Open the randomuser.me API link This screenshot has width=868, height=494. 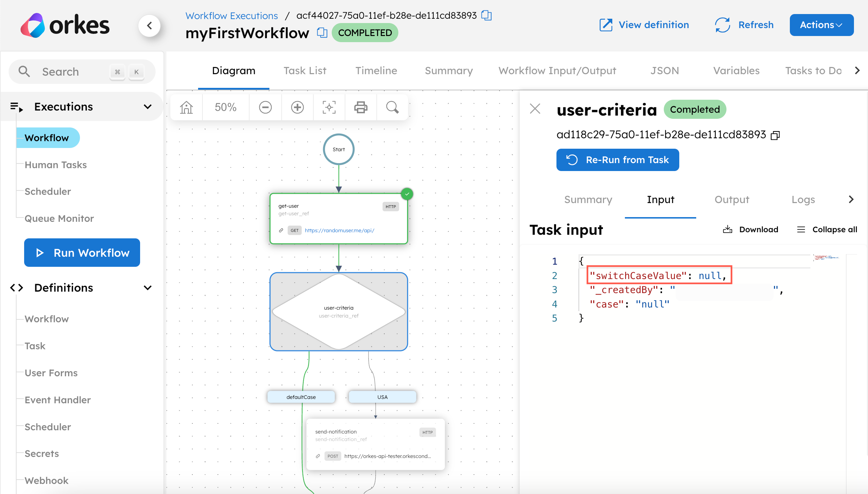[340, 230]
